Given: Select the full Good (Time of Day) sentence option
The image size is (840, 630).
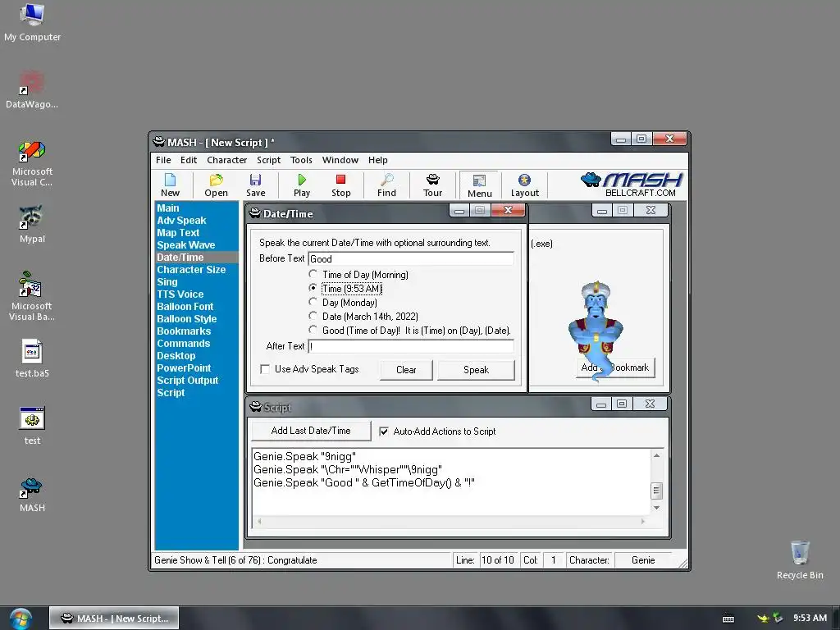Looking at the screenshot, I should click(x=313, y=330).
